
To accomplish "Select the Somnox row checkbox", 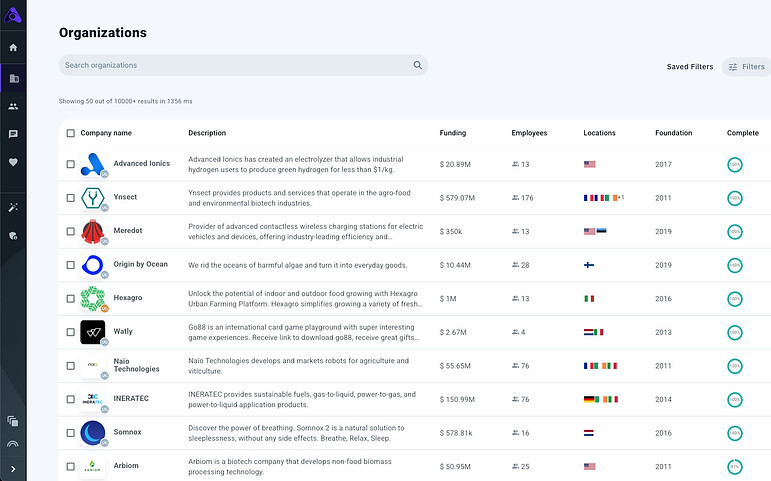I will [x=71, y=433].
